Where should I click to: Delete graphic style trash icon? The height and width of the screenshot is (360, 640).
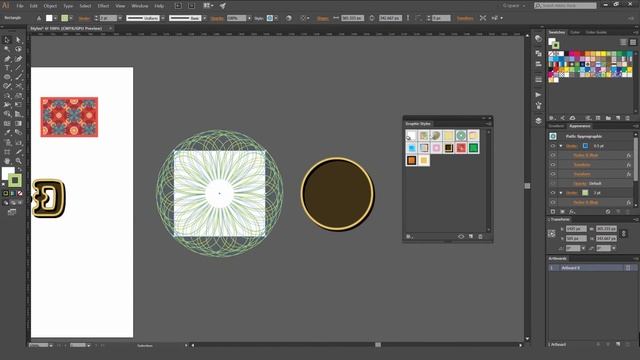(x=480, y=237)
